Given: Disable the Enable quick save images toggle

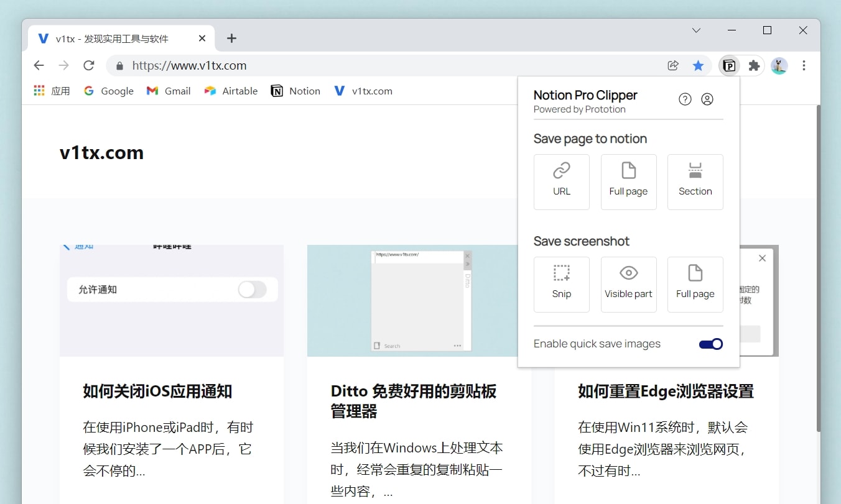Looking at the screenshot, I should (x=710, y=344).
